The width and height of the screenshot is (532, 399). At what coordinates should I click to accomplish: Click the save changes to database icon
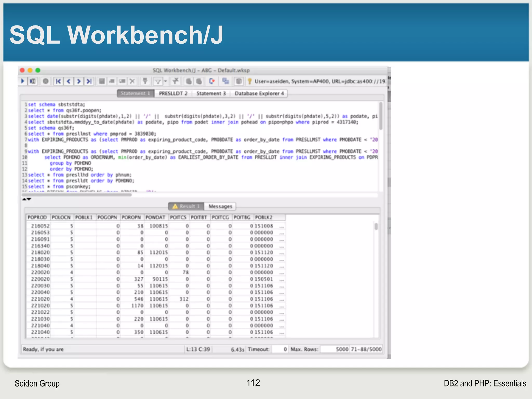coord(102,81)
